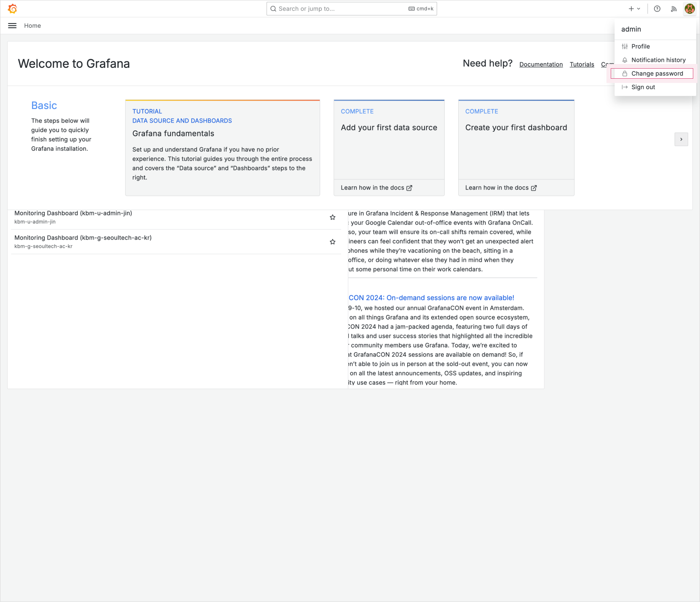
Task: Open the hamburger navigation menu
Action: tap(12, 26)
